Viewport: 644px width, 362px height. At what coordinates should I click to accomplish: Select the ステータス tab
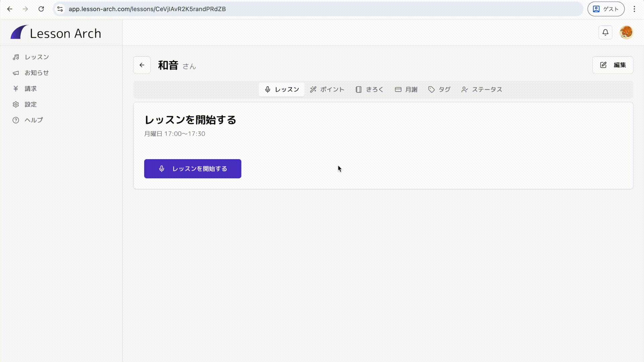point(482,89)
